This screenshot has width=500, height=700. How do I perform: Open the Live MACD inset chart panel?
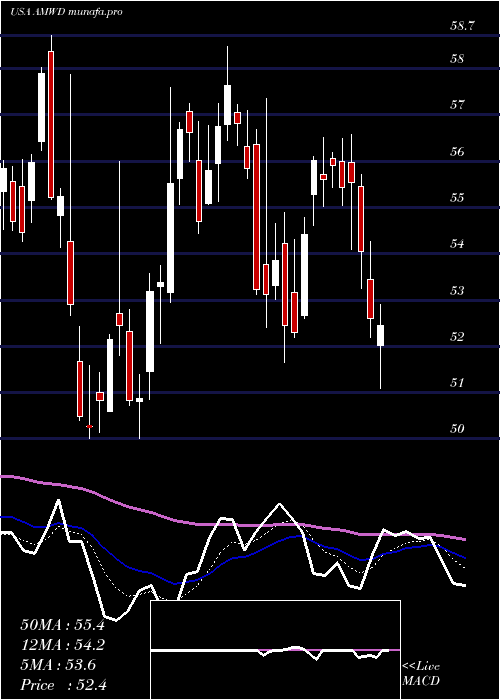pyautogui.click(x=275, y=650)
